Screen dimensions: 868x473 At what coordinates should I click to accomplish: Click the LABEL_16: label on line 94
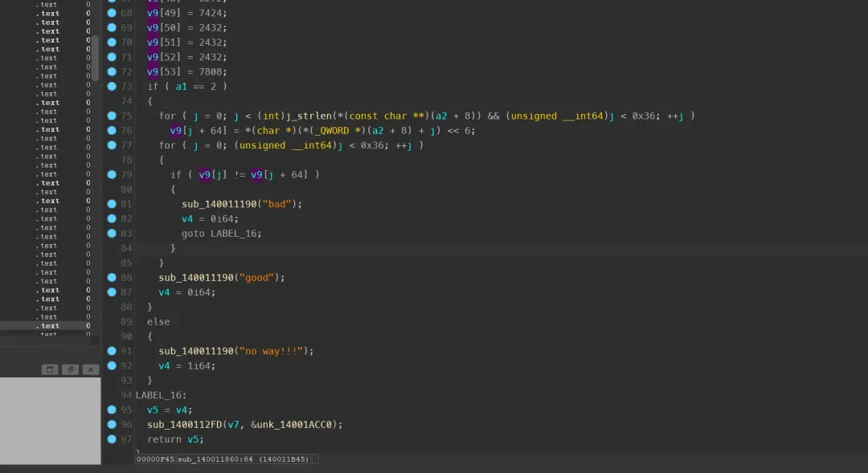[161, 396]
